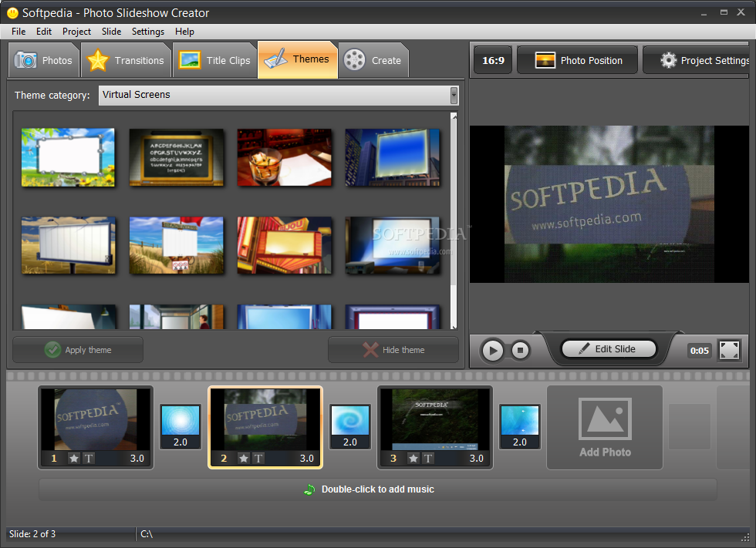Click slide 2 duration 3.0
This screenshot has height=548, width=756.
[307, 459]
